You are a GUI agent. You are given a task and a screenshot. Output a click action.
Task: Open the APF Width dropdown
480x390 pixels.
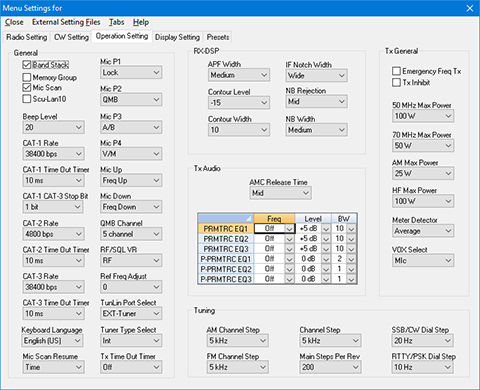pyautogui.click(x=239, y=75)
